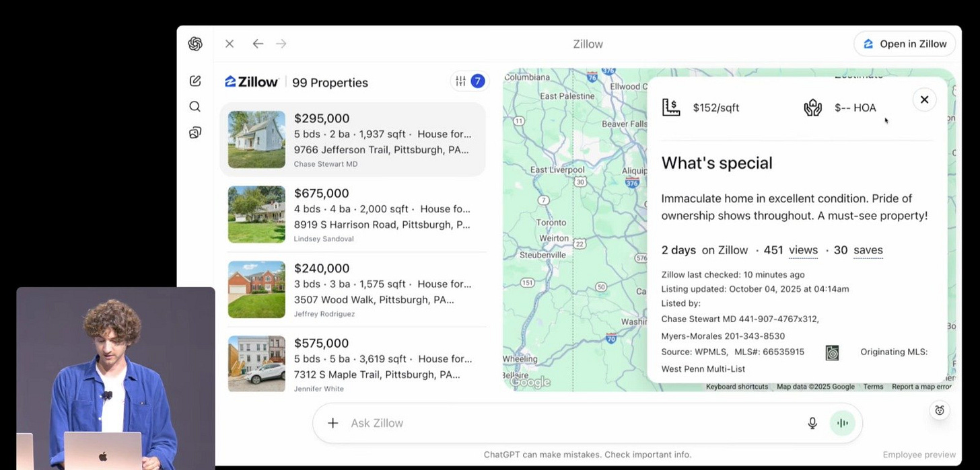
Task: Click the East Liverpool map label
Action: coord(557,169)
